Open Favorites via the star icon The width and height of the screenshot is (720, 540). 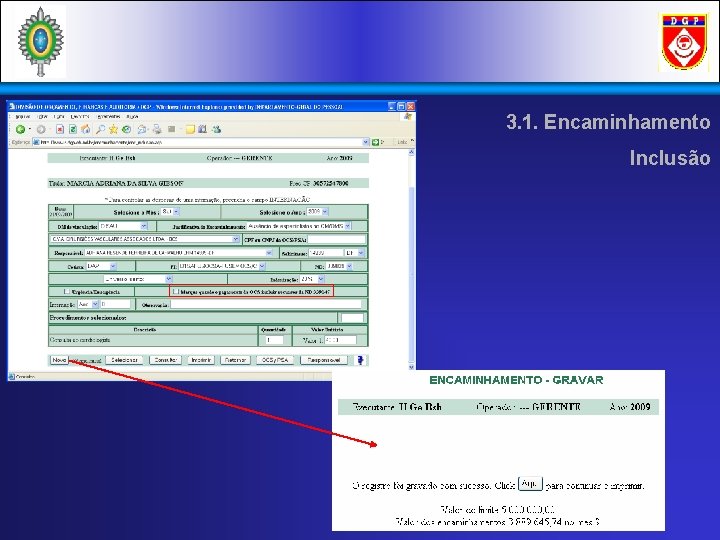(x=113, y=129)
